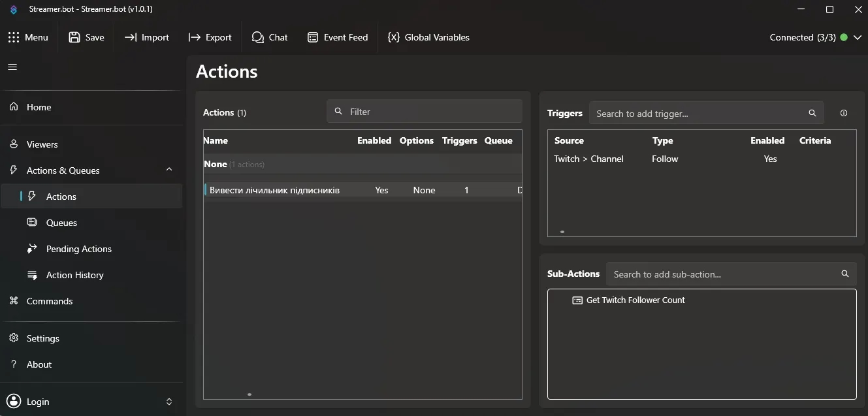The width and height of the screenshot is (868, 416).
Task: Click the Filter actions input field
Action: pyautogui.click(x=431, y=112)
